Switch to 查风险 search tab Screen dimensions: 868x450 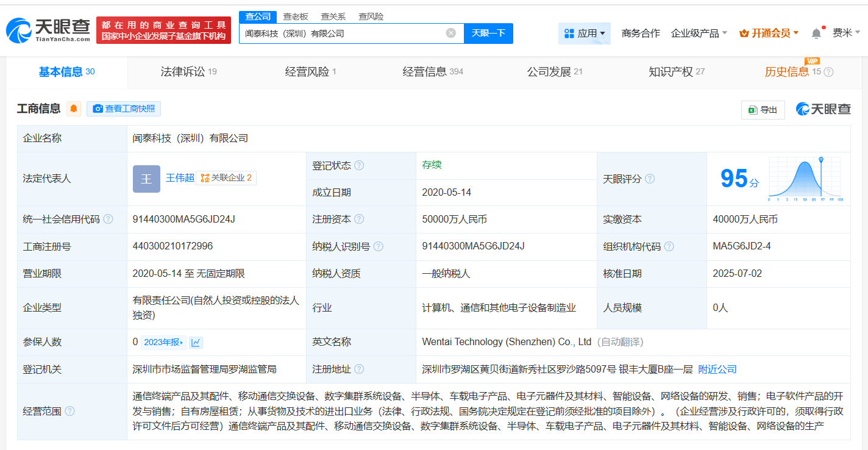(371, 16)
